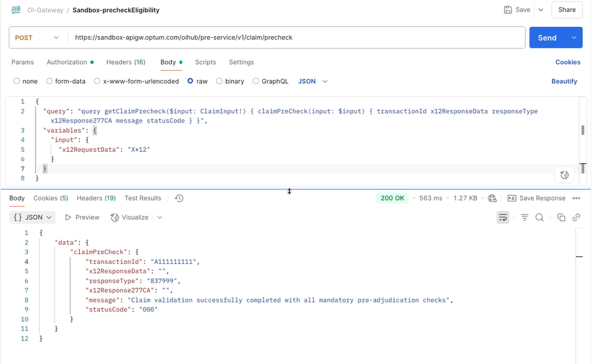The width and height of the screenshot is (598, 364).
Task: Click the "variables" line in request body
Action: click(x=70, y=130)
